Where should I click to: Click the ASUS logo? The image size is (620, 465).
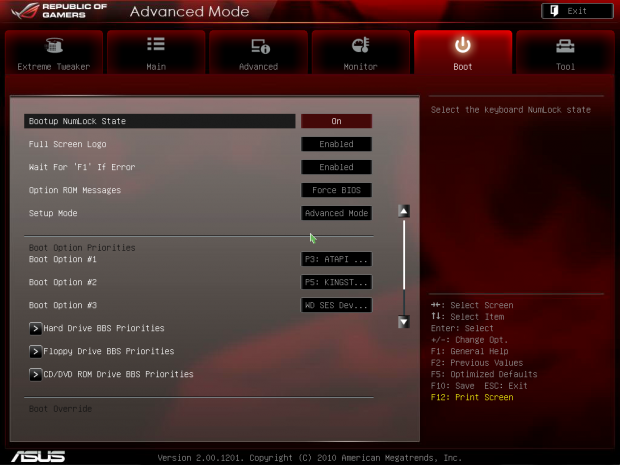(38, 456)
